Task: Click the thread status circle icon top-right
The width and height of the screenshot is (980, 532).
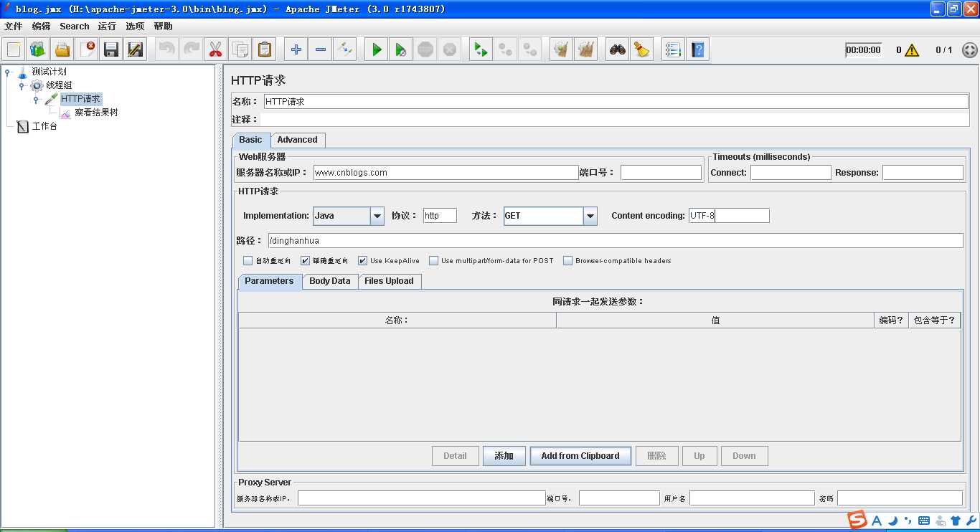Action: pyautogui.click(x=969, y=50)
